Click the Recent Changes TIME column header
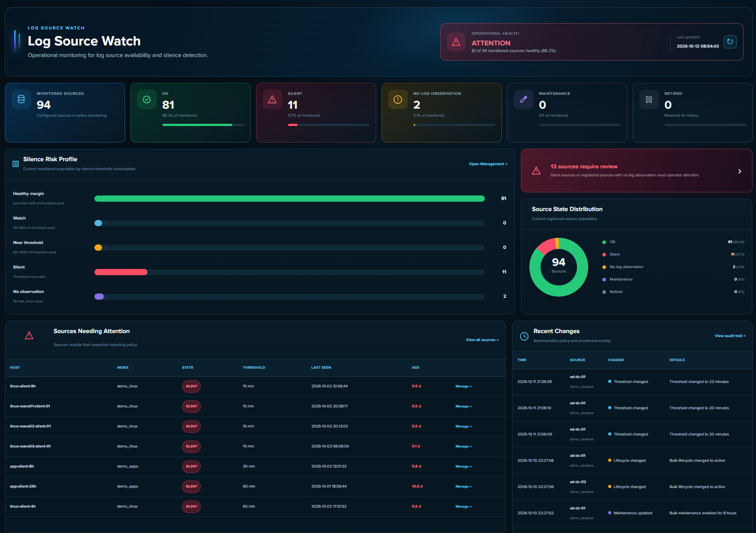Screen dimensions: 756x533 (x=522, y=360)
